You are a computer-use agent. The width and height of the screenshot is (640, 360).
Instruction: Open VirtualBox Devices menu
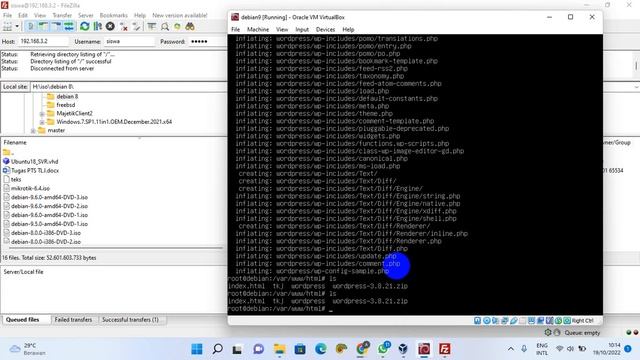coord(325,29)
